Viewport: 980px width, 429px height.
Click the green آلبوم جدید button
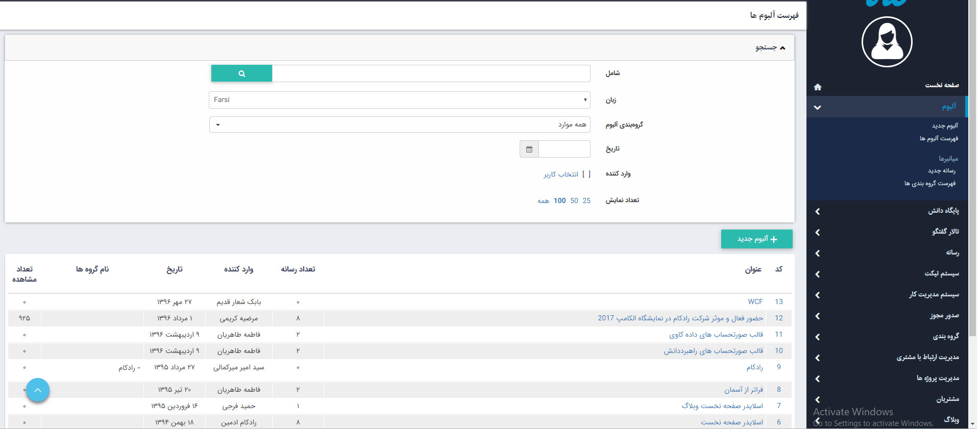point(756,239)
